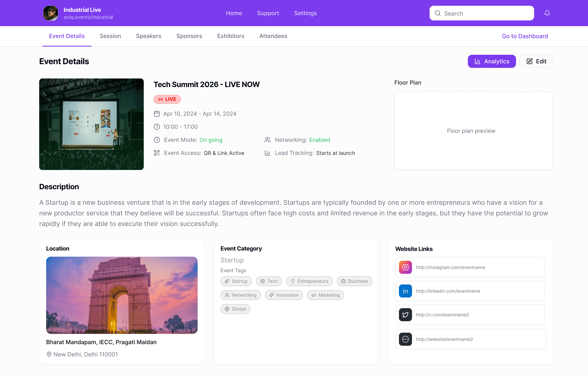Open Settings from the top menu
This screenshot has height=376, width=588.
(x=305, y=13)
